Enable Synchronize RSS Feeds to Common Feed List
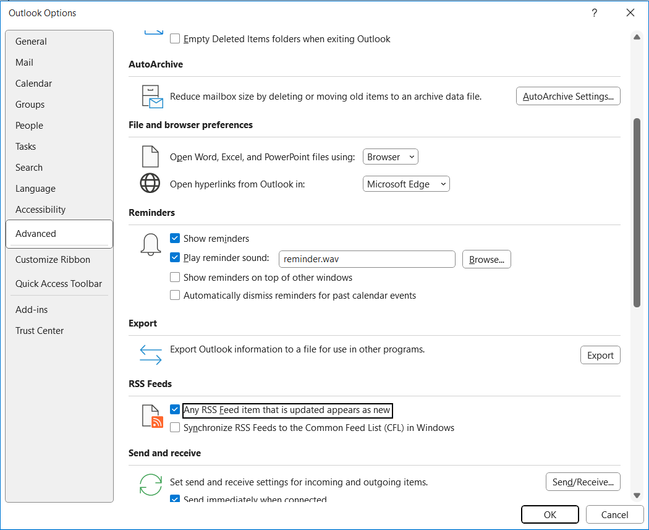This screenshot has height=530, width=649. click(x=175, y=428)
